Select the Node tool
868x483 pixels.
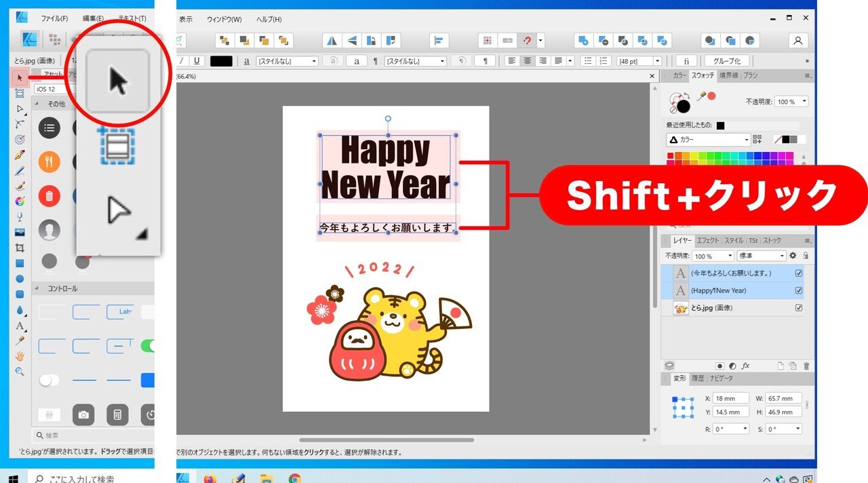click(20, 109)
